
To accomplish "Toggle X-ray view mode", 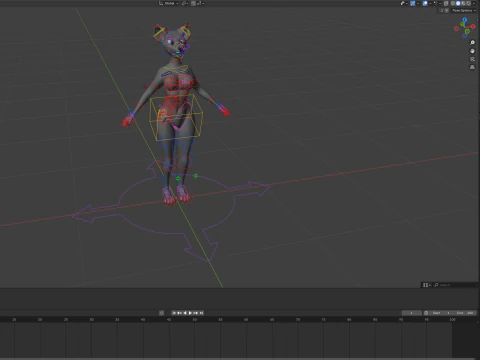I will click(446, 3).
